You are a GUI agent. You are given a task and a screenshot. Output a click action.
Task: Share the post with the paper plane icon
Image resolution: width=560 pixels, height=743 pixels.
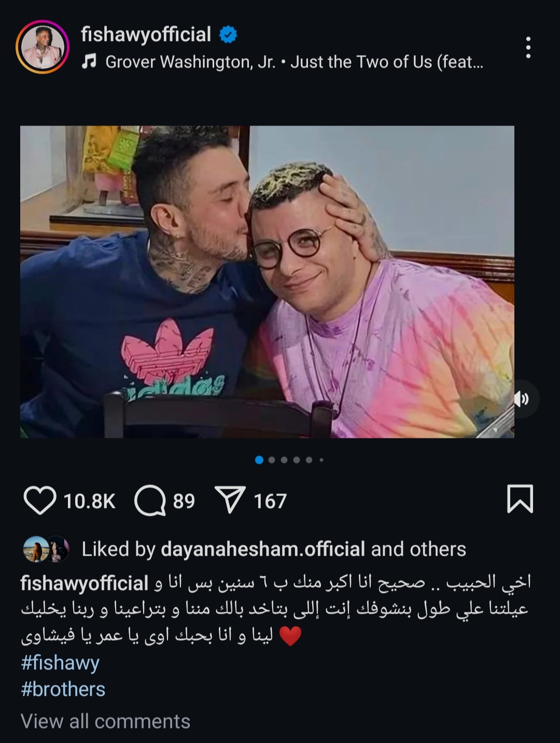point(230,501)
